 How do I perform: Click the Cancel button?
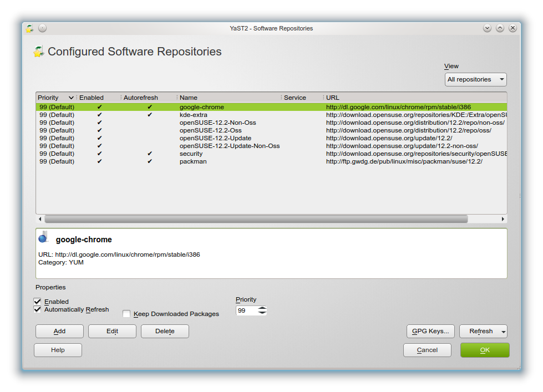(x=427, y=350)
